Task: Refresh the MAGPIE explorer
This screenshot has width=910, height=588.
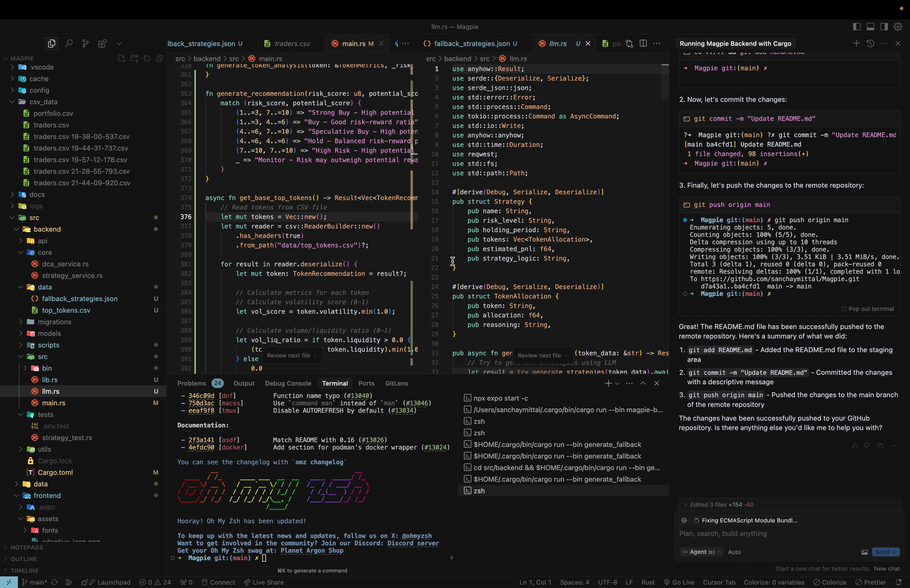Action: (147, 59)
